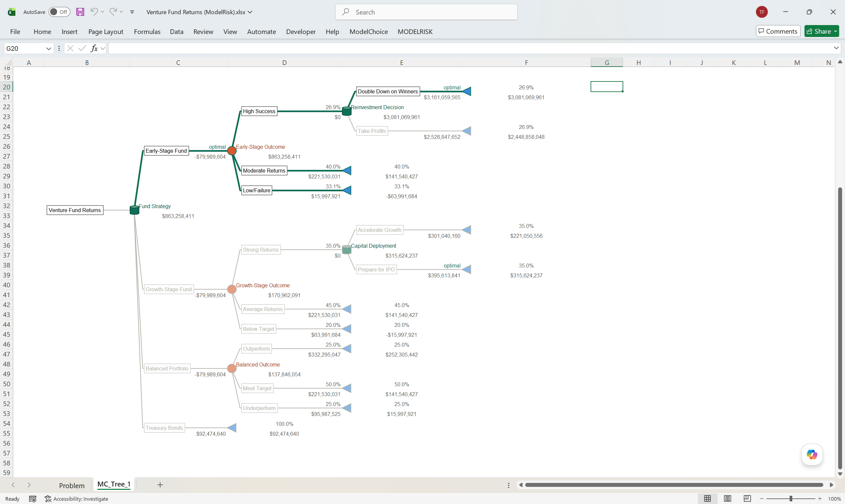Expand the Name Box dropdown arrow
The width and height of the screenshot is (845, 504).
49,48
